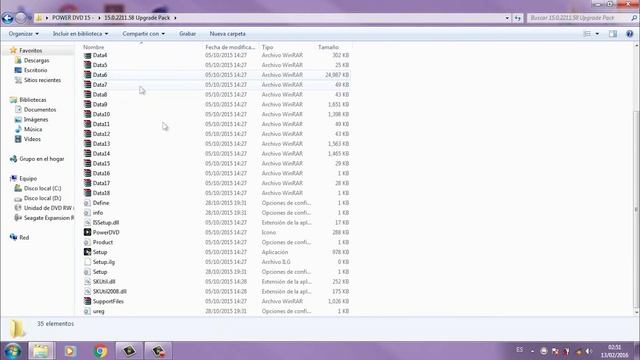The image size is (640, 360).
Task: Open Música library
Action: 33,129
